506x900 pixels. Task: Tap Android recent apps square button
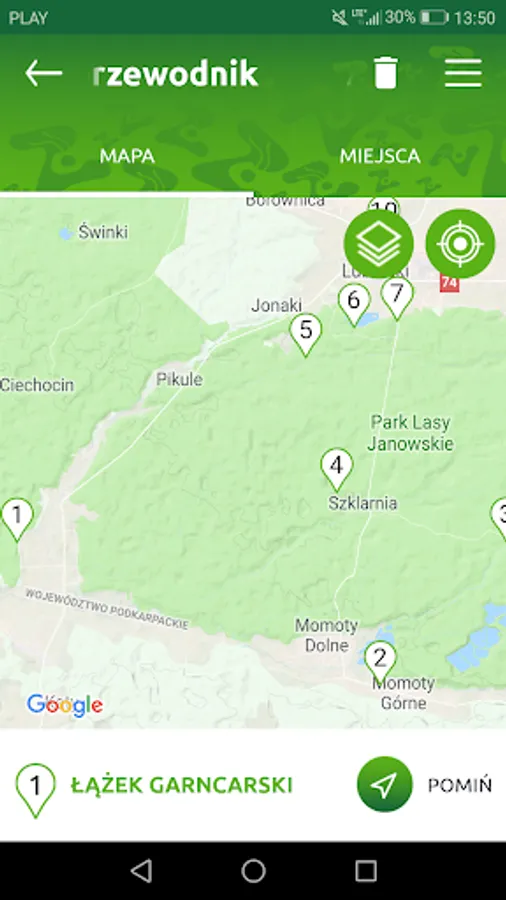point(365,871)
